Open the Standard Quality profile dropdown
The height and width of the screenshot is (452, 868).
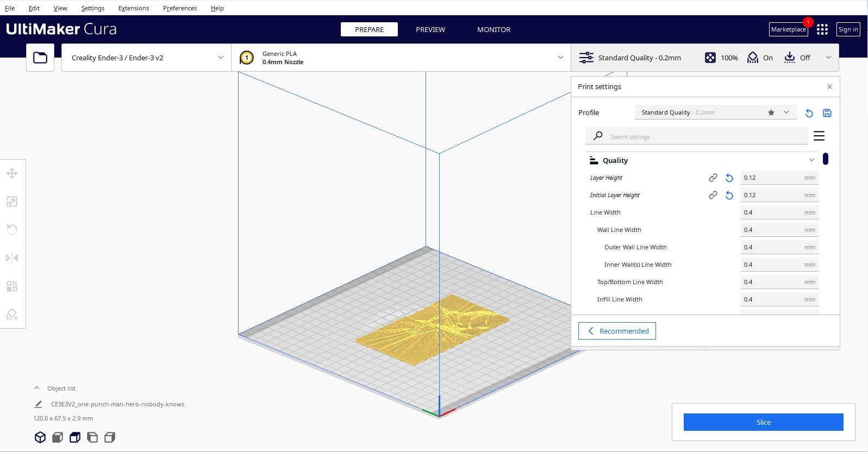point(715,112)
